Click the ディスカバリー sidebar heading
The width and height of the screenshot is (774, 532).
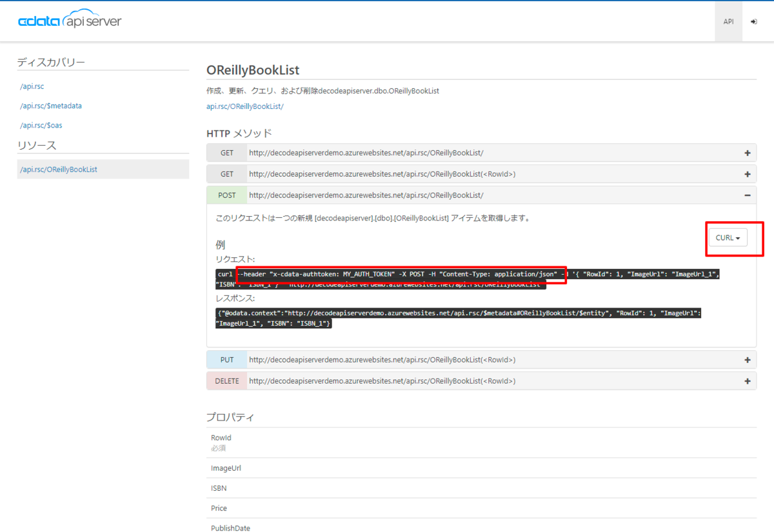tap(51, 62)
